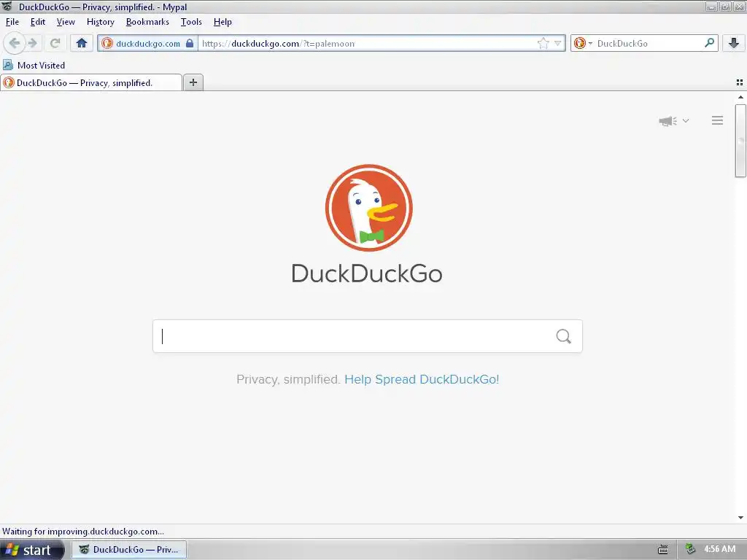The width and height of the screenshot is (747, 560).
Task: Click the toolbar search magnifier icon
Action: pyautogui.click(x=709, y=43)
